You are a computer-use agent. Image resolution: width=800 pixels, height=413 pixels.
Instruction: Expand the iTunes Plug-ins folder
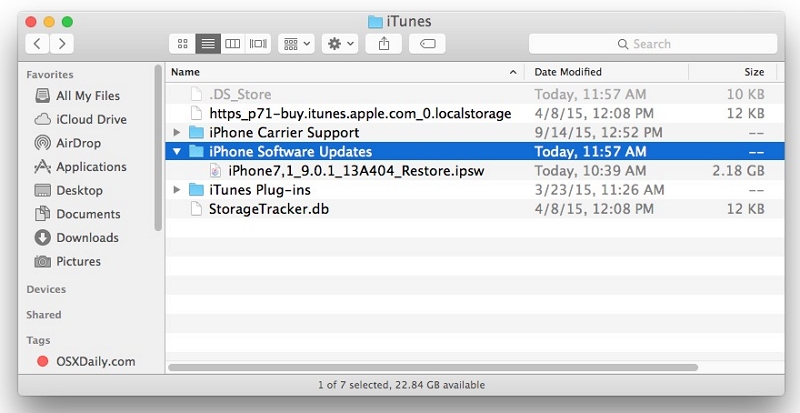click(x=177, y=190)
